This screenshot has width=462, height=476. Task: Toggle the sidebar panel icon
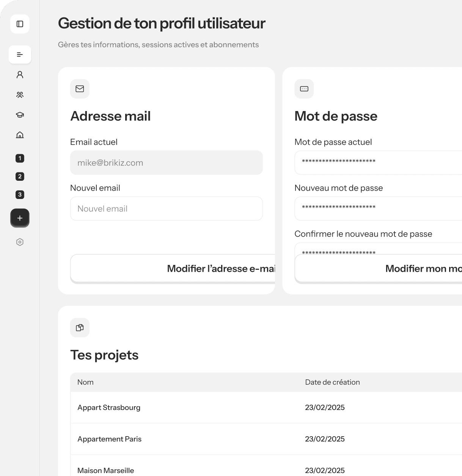pyautogui.click(x=20, y=24)
